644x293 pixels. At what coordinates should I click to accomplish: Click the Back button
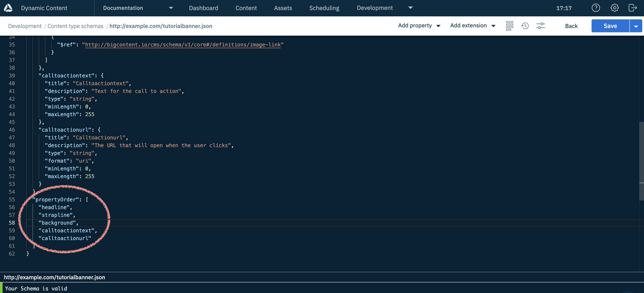[x=571, y=26]
